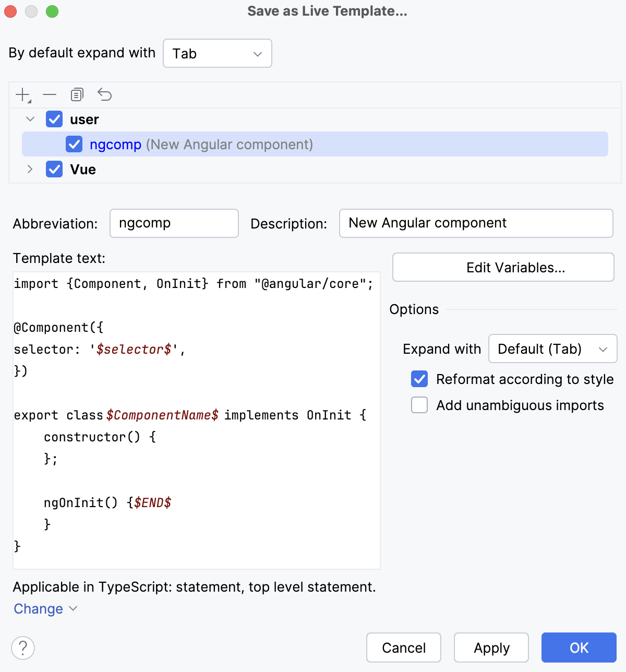Collapse the user template group
The height and width of the screenshot is (672, 626).
click(30, 119)
